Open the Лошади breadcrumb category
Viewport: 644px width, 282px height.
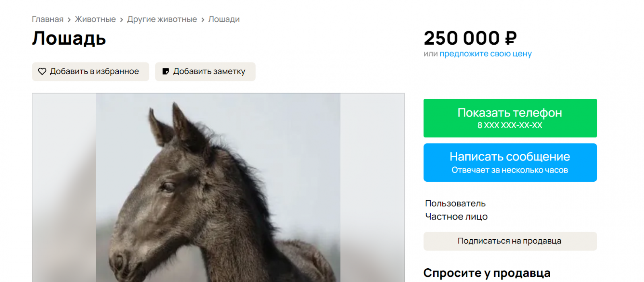click(224, 19)
